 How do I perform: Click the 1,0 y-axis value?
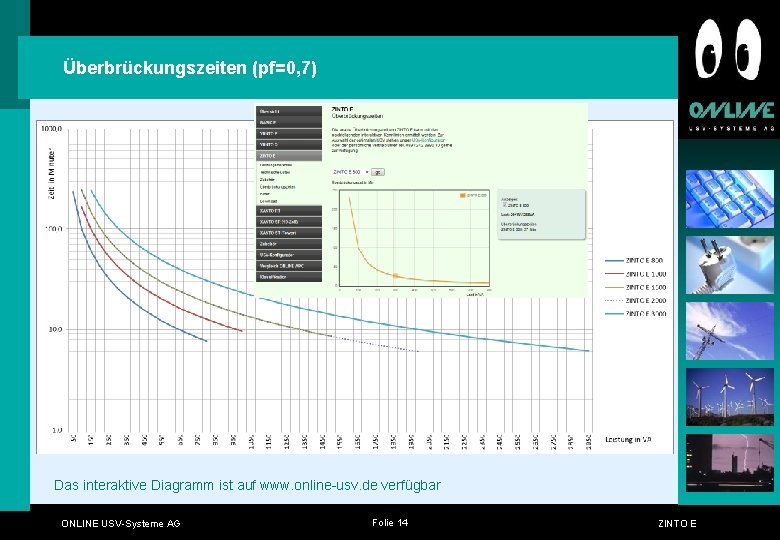pyautogui.click(x=57, y=430)
